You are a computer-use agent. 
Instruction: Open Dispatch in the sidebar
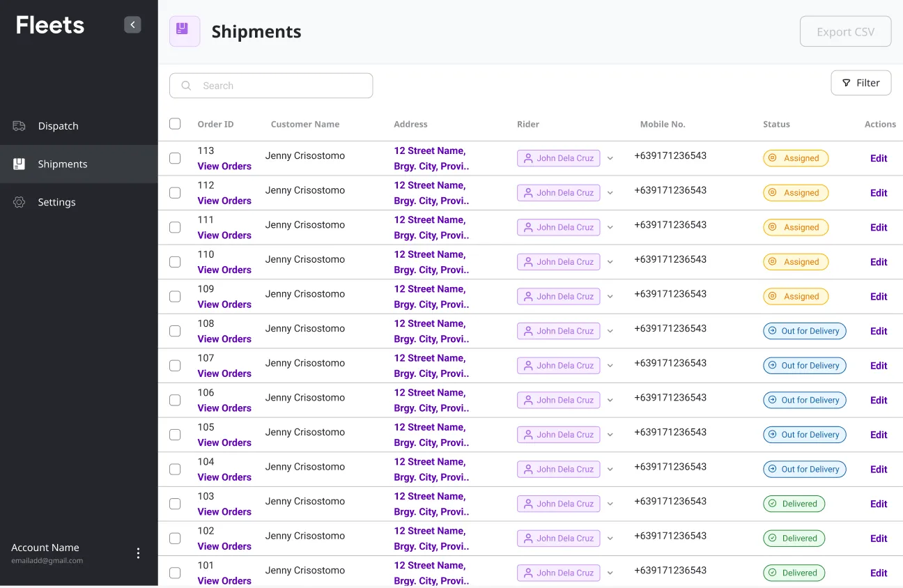coord(79,126)
